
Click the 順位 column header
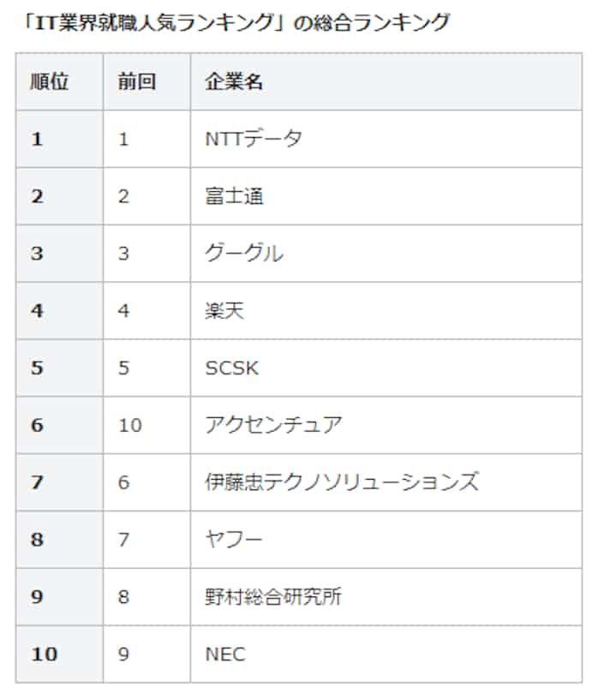(49, 81)
